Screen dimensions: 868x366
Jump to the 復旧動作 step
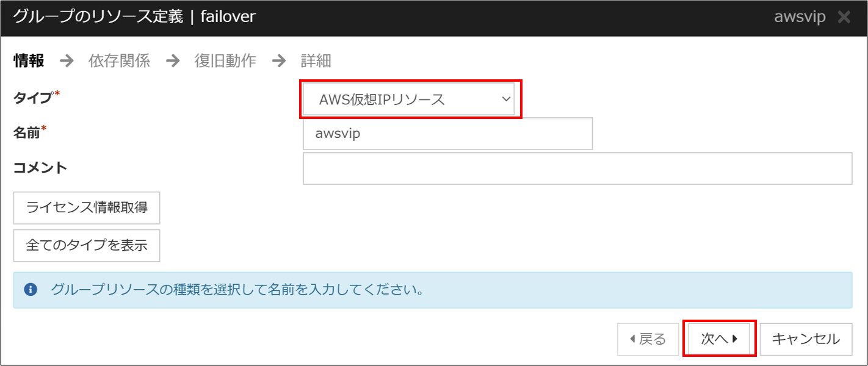[x=225, y=61]
